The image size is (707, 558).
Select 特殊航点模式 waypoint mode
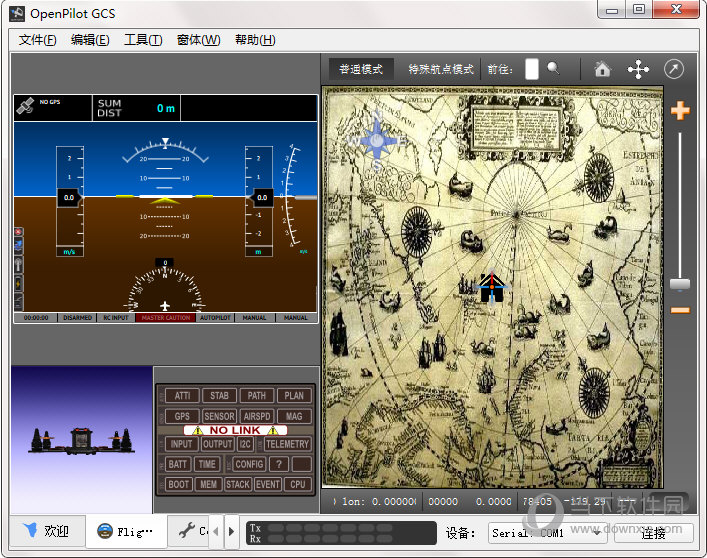[441, 69]
